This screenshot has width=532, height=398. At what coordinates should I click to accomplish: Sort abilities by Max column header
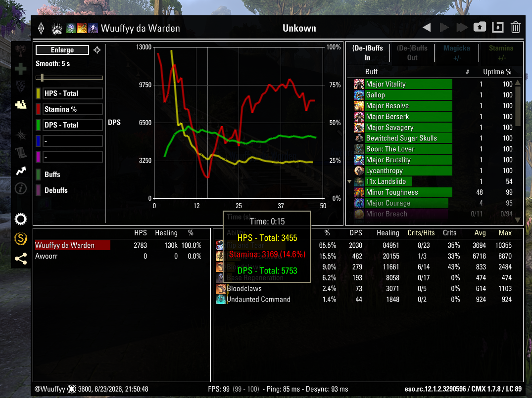pos(505,233)
